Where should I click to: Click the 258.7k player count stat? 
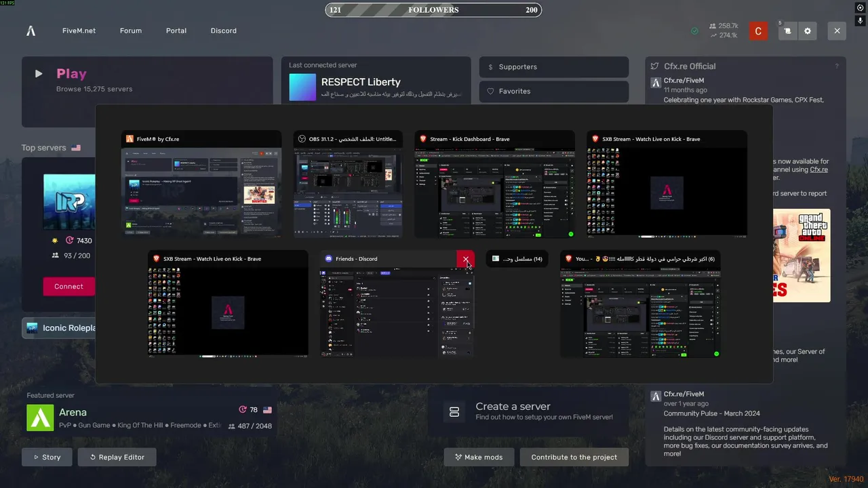[724, 26]
